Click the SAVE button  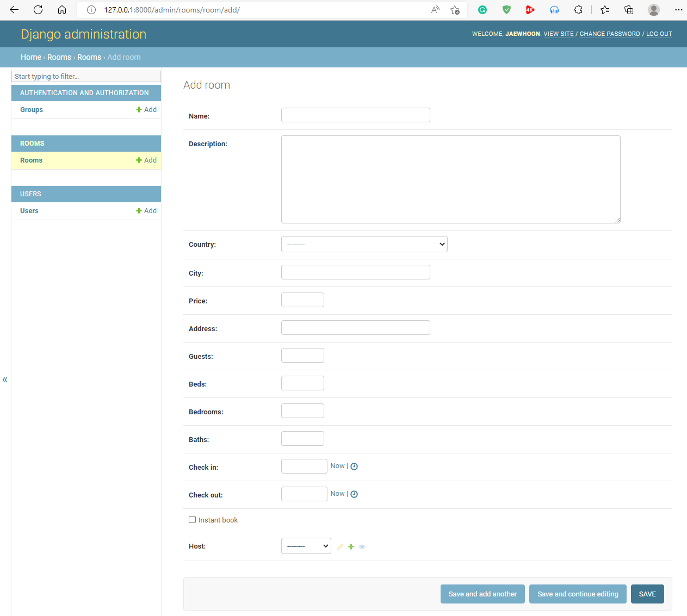647,594
